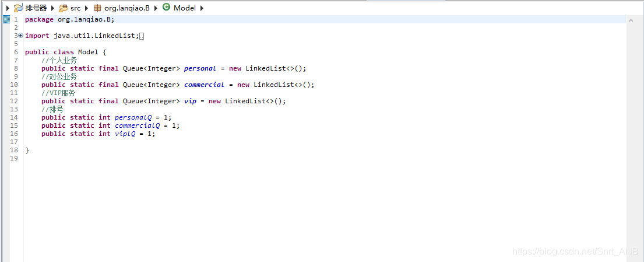Click the '//排号' comment
This screenshot has width=644, height=262.
pos(52,109)
